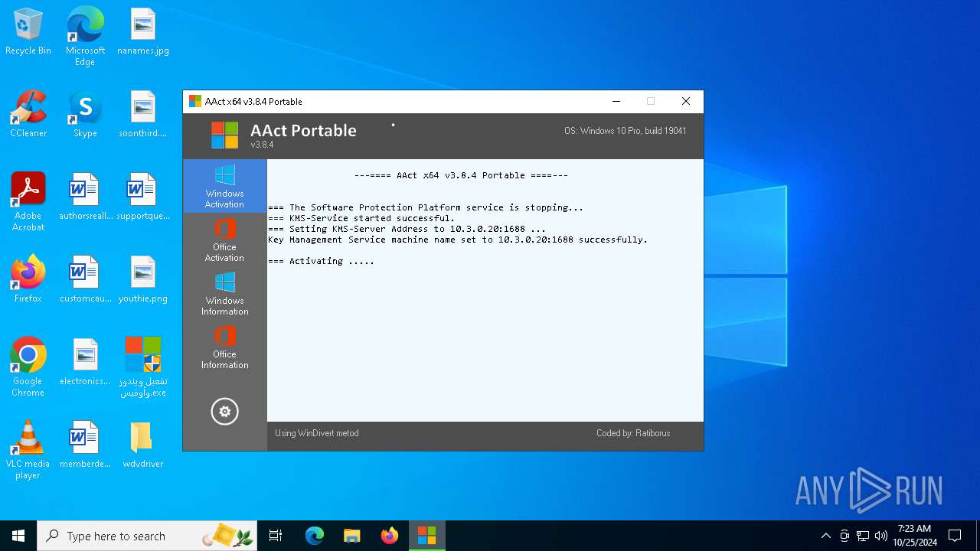This screenshot has height=551, width=980.
Task: Open Microsoft Edge from taskbar
Action: [315, 536]
